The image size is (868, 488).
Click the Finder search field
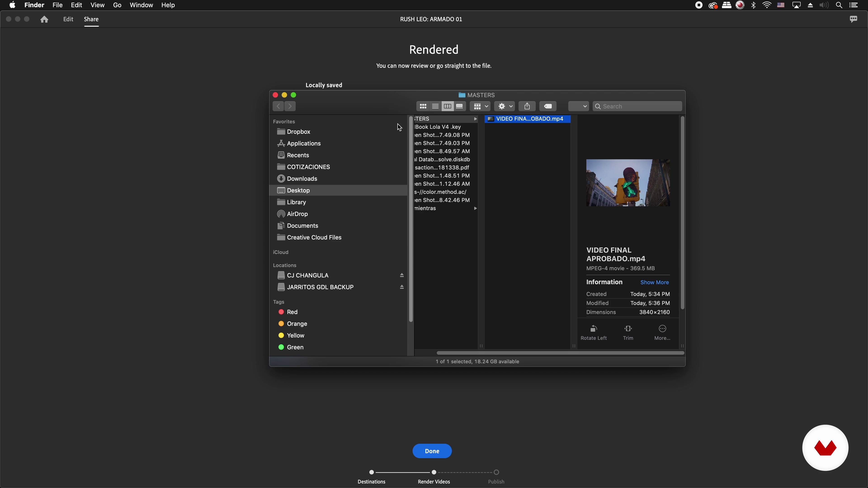coord(637,106)
